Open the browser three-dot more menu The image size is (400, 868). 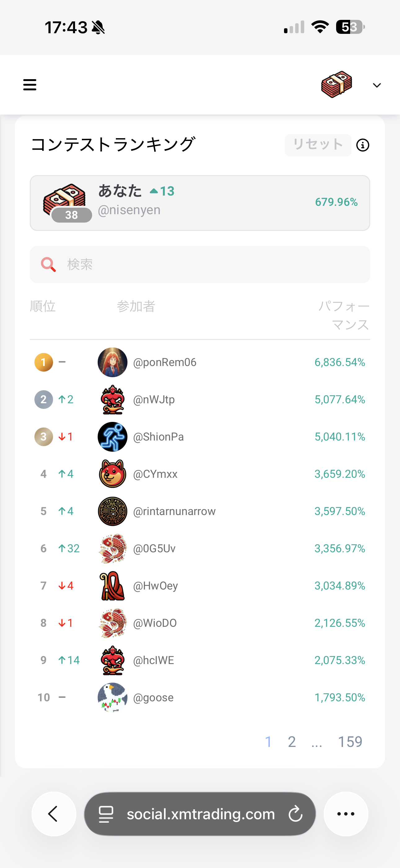coord(346,814)
